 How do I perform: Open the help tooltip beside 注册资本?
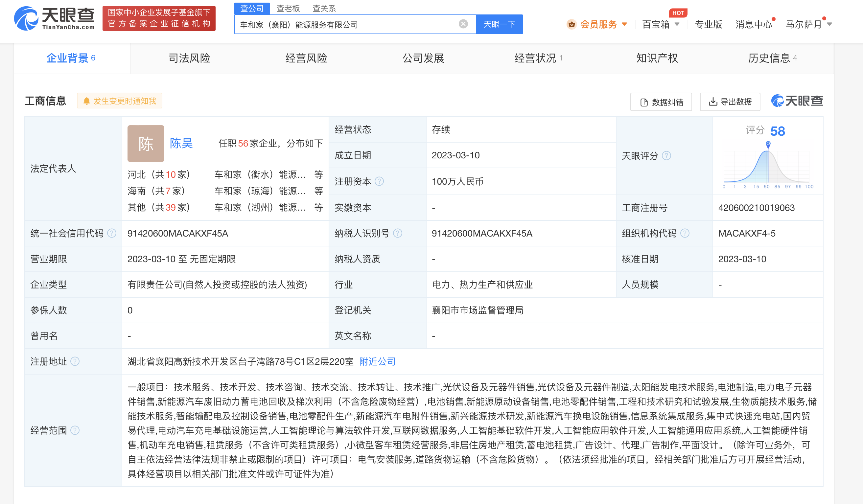click(380, 181)
